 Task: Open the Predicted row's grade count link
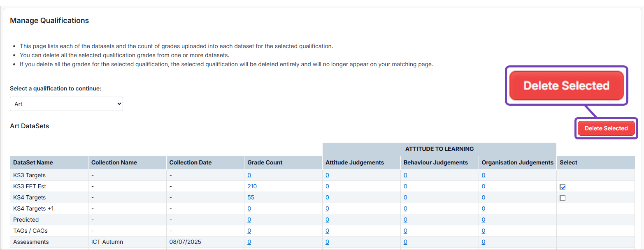click(249, 220)
